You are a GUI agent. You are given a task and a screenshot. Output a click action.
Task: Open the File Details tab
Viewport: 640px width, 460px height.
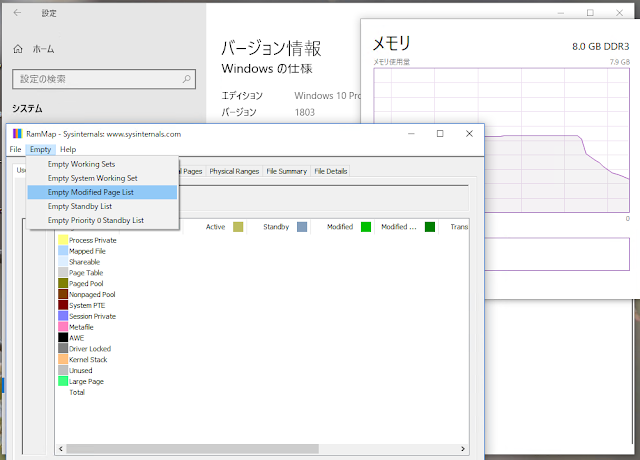click(331, 171)
